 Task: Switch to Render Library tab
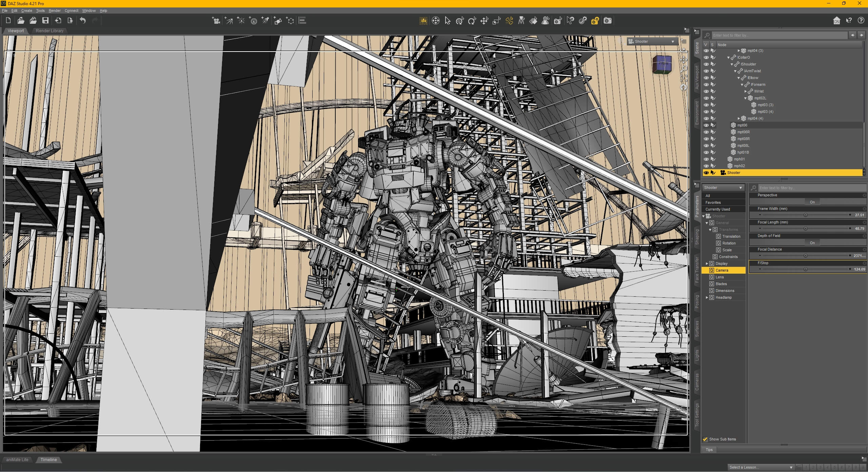point(50,31)
